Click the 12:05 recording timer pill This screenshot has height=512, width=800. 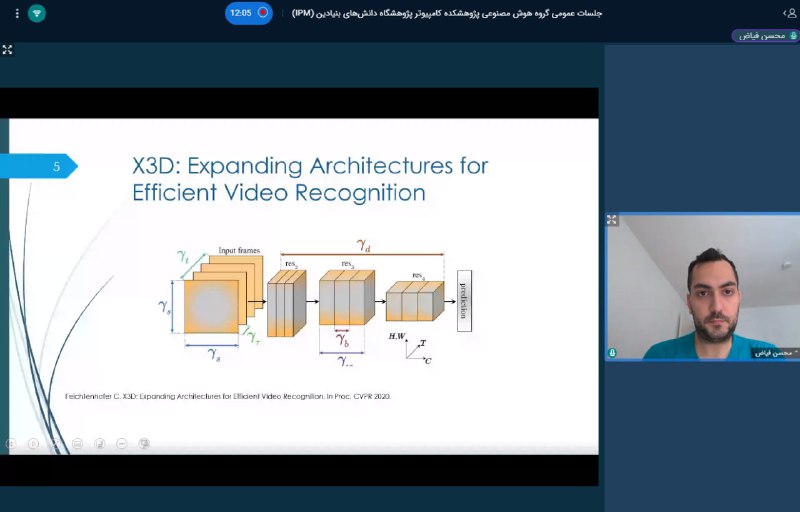(248, 13)
